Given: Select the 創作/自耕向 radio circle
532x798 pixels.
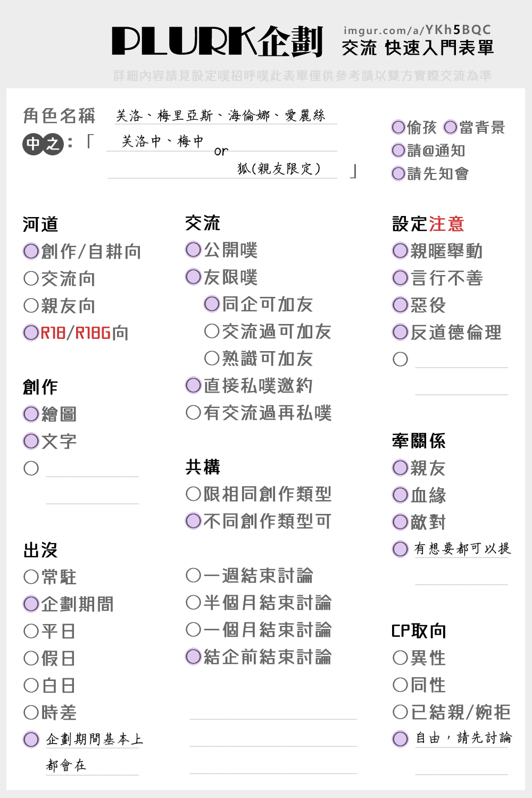Looking at the screenshot, I should coord(31,251).
